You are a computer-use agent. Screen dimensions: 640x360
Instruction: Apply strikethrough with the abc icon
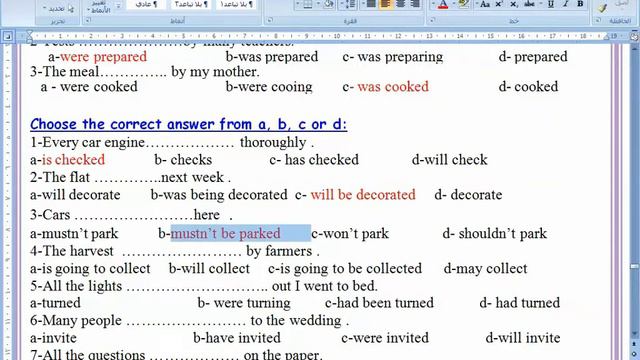(529, 4)
